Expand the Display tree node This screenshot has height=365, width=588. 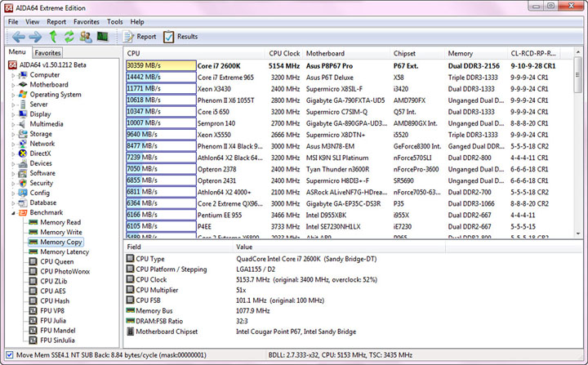[13, 114]
